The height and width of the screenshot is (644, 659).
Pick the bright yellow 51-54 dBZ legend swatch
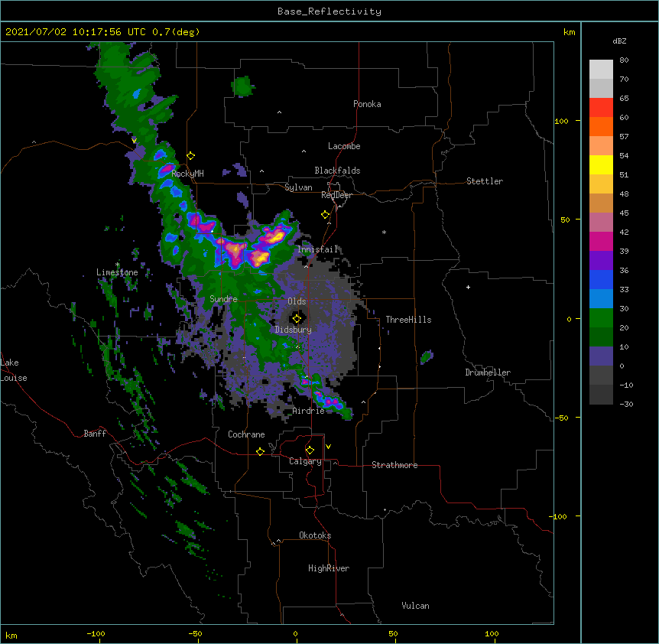tap(601, 164)
